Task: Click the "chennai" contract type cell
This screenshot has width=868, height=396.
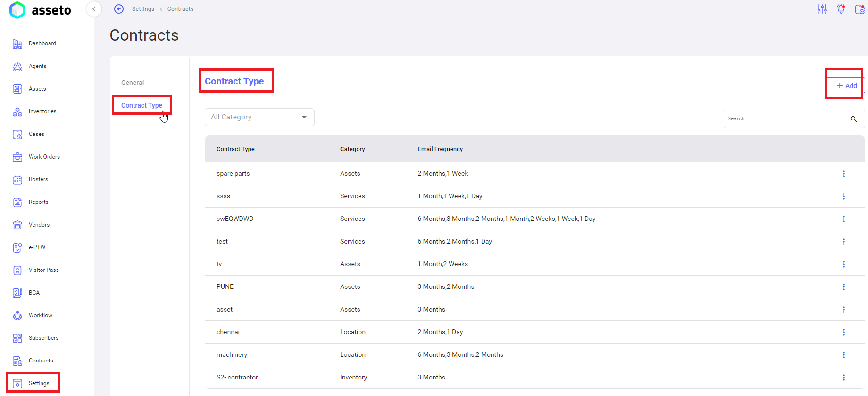Action: (x=228, y=332)
